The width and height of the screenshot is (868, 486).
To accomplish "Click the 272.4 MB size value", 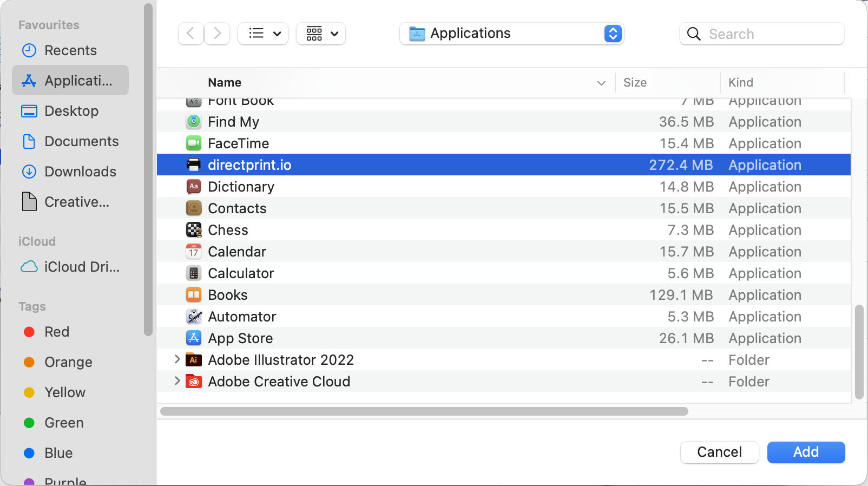I will [681, 165].
